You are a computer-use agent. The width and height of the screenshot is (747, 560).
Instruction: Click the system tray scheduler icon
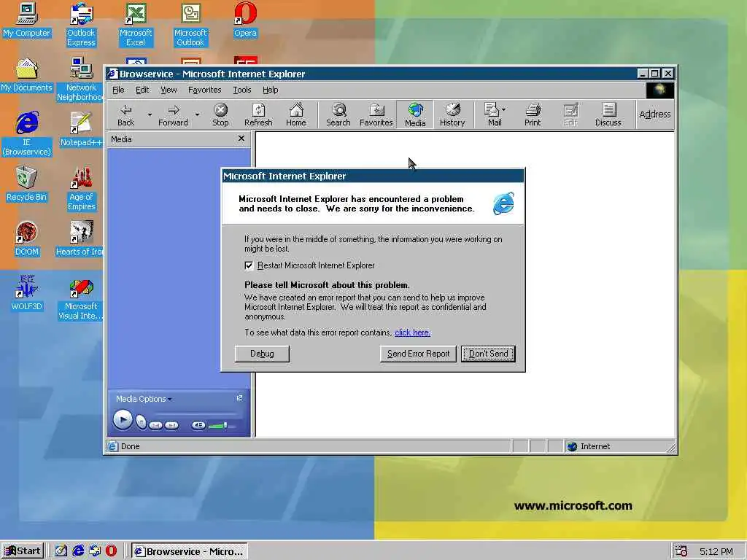tap(681, 551)
